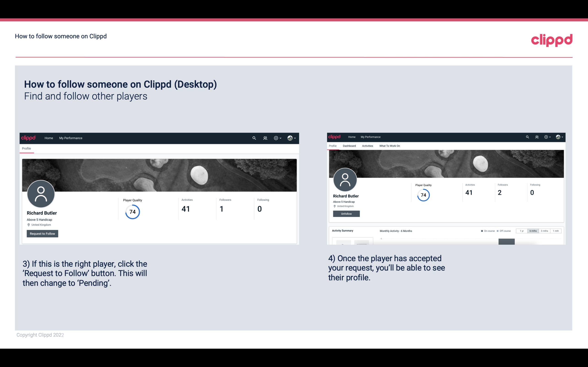588x367 pixels.
Task: Click the Clippd logo on right screenshot
Action: (x=335, y=137)
